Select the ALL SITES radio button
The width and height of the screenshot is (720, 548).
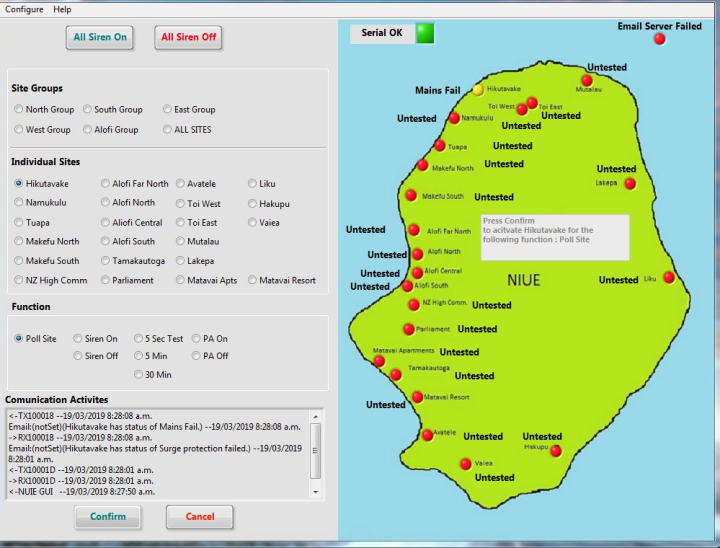click(x=187, y=130)
